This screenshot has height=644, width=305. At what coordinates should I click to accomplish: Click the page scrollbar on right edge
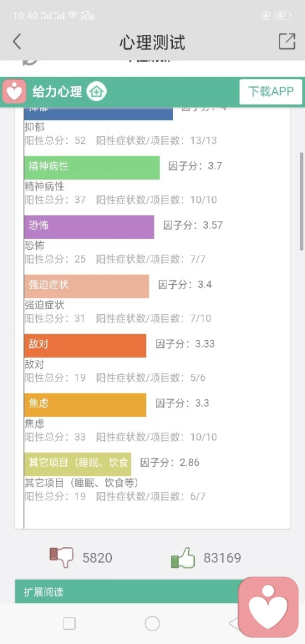pyautogui.click(x=302, y=200)
